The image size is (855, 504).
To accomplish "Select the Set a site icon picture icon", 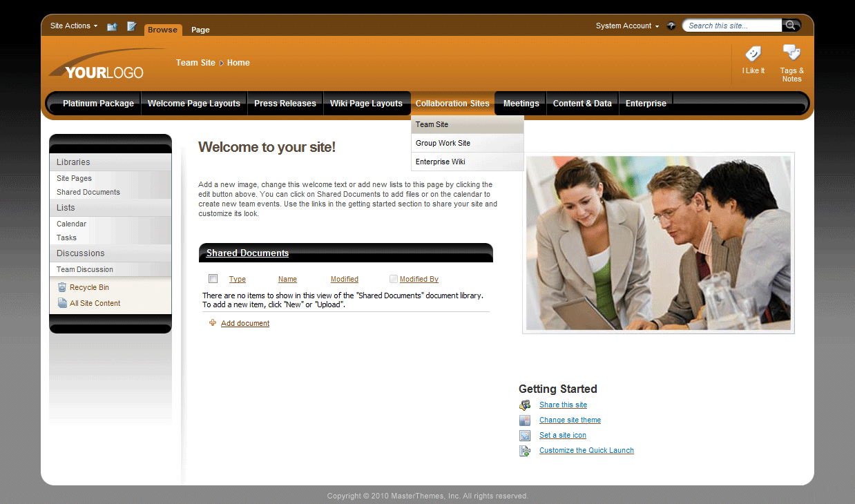I will [x=526, y=435].
